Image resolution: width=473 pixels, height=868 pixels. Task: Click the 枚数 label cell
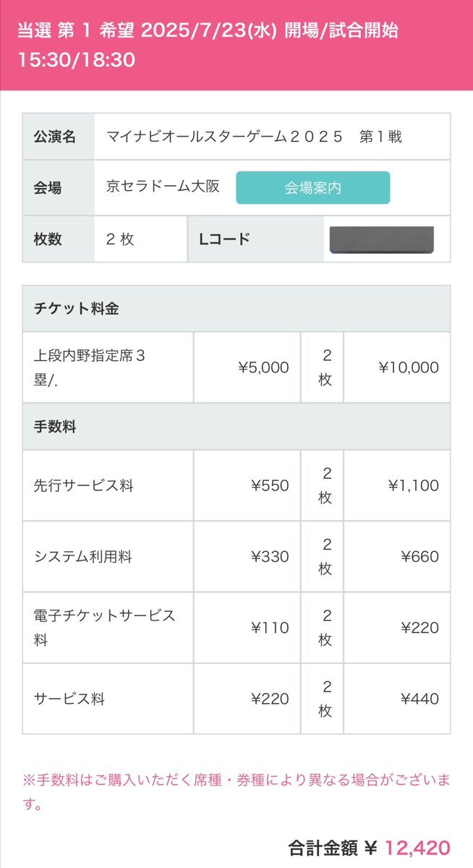58,239
